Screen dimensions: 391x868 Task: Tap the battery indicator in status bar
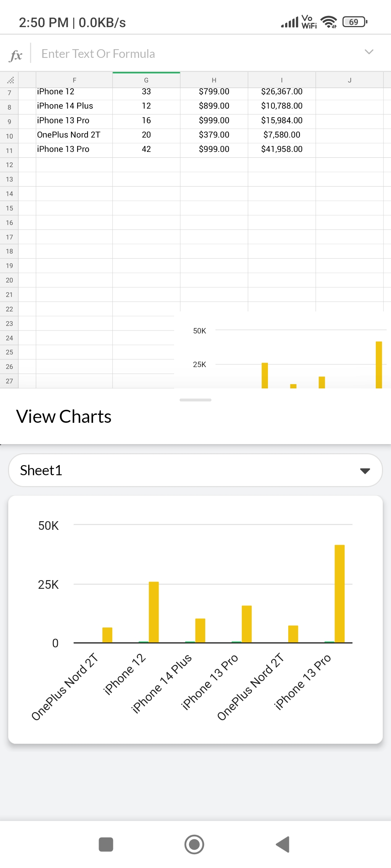pyautogui.click(x=354, y=22)
